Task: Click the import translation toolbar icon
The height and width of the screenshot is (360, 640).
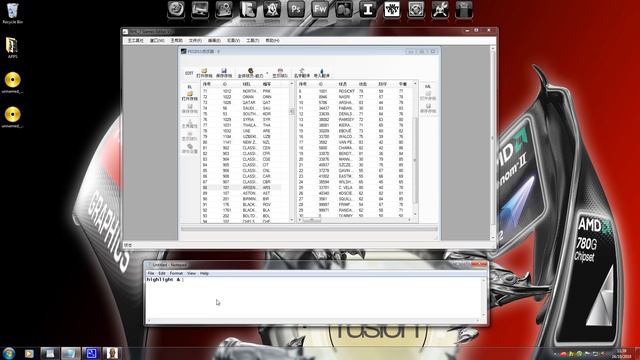Action: 322,73
